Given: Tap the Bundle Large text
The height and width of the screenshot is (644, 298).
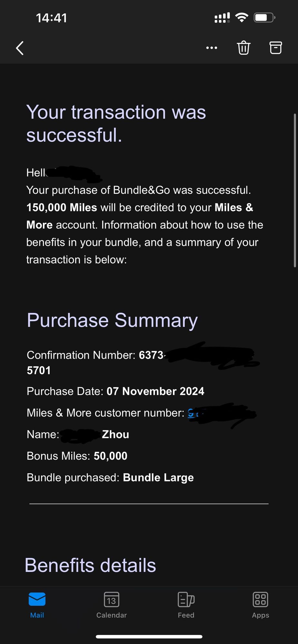Looking at the screenshot, I should click(158, 478).
